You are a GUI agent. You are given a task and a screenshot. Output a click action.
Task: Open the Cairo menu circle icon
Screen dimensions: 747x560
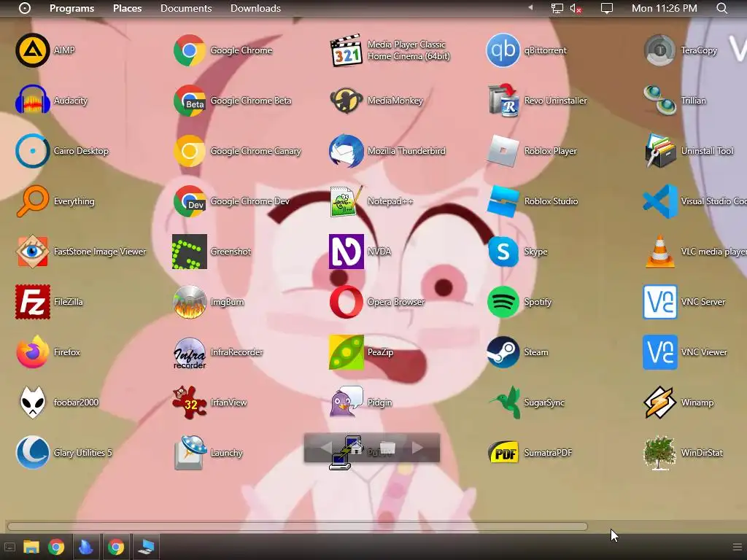click(25, 8)
